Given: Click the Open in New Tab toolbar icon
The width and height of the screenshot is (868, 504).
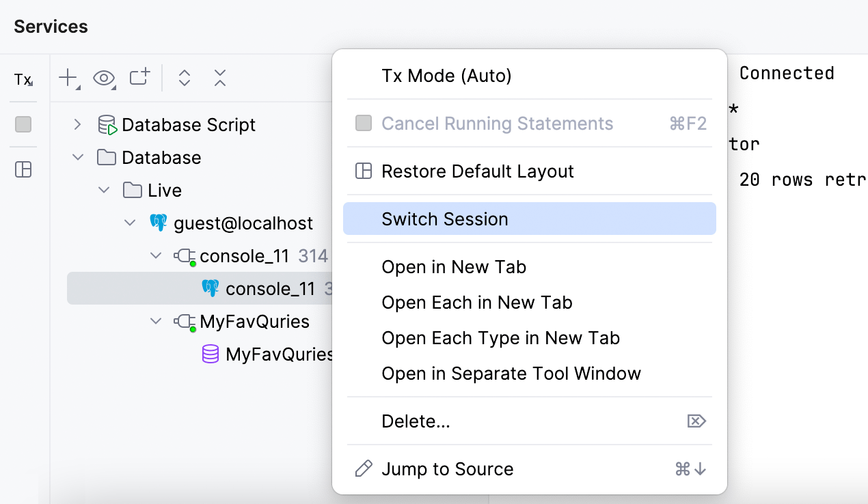Looking at the screenshot, I should pos(139,77).
